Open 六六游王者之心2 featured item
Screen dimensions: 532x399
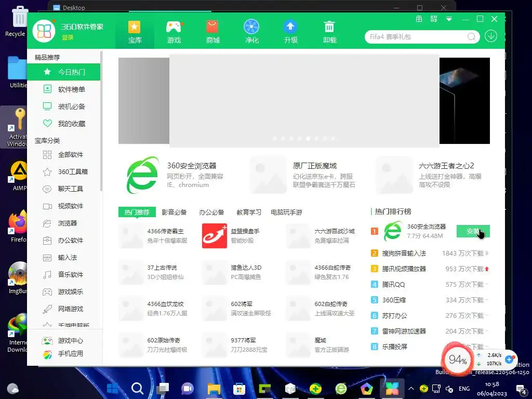point(429,175)
